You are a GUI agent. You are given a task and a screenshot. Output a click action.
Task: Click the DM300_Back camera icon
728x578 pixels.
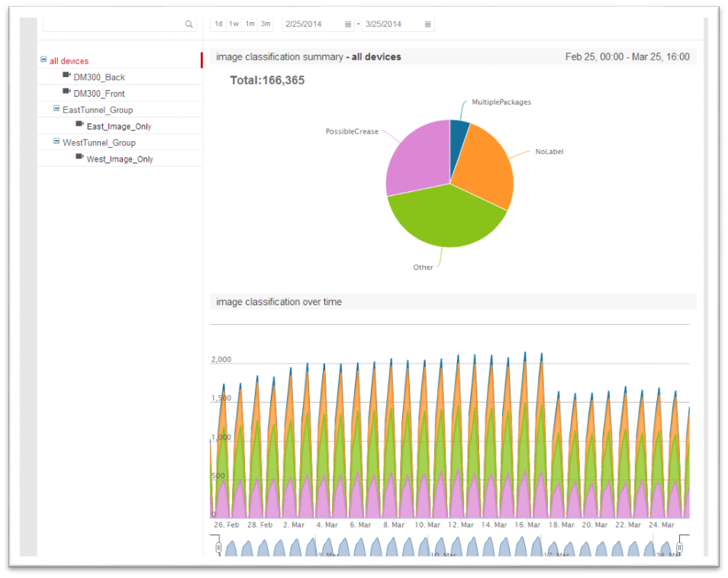tap(67, 75)
